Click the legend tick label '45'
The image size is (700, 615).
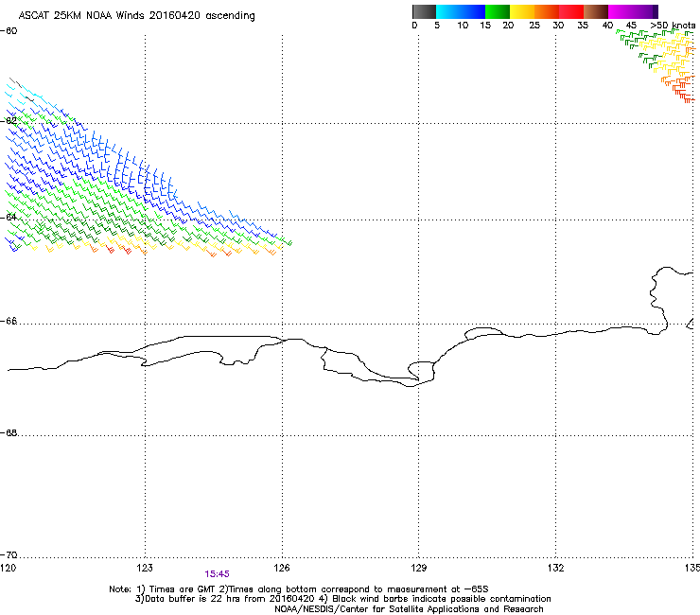tap(631, 26)
